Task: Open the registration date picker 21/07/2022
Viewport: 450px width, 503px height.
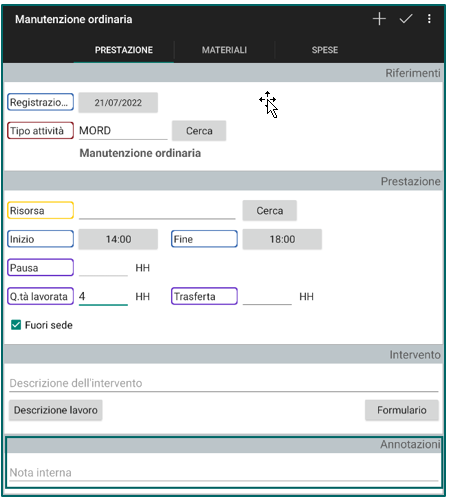Action: [x=118, y=103]
